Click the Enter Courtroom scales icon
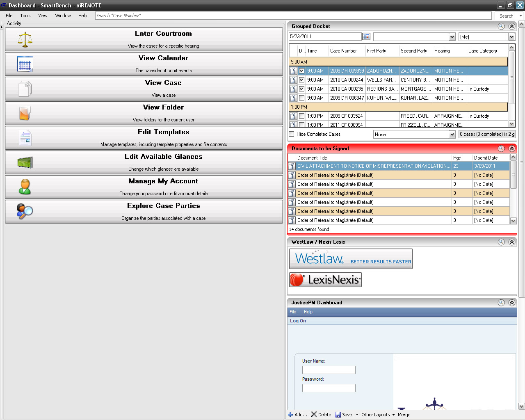The image size is (525, 420). point(25,39)
